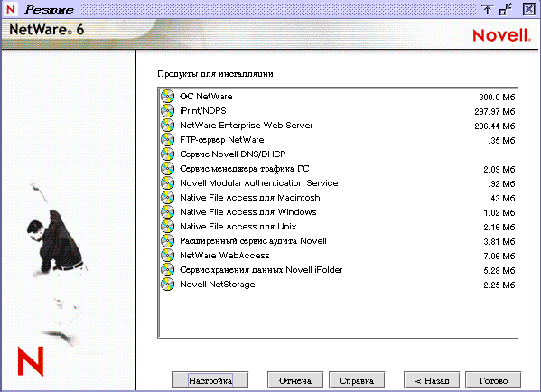Select the FTP-сервер NetWare entry text
Viewport: 541px width, 392px height.
[x=222, y=140]
